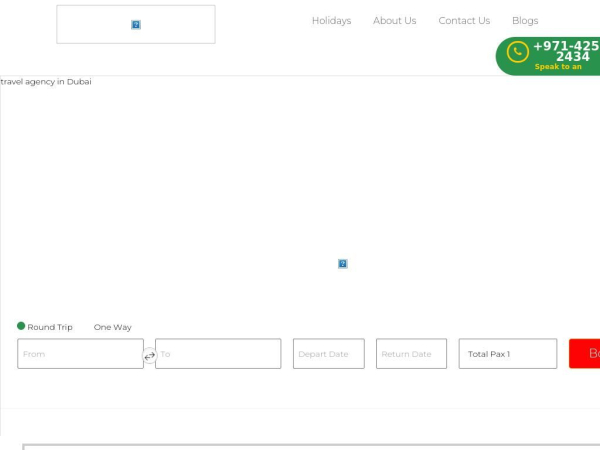Viewport: 600px width, 450px height.
Task: Go to the About Us page
Action: (395, 21)
